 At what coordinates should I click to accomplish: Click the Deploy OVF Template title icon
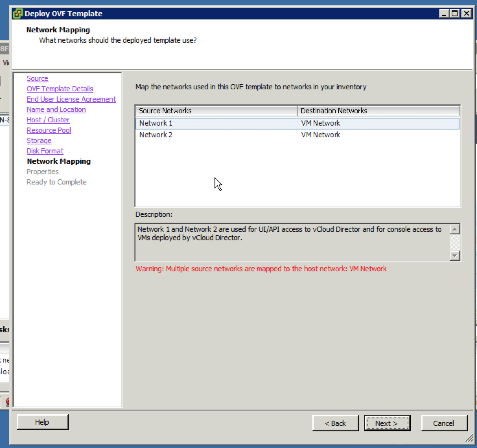[x=17, y=14]
